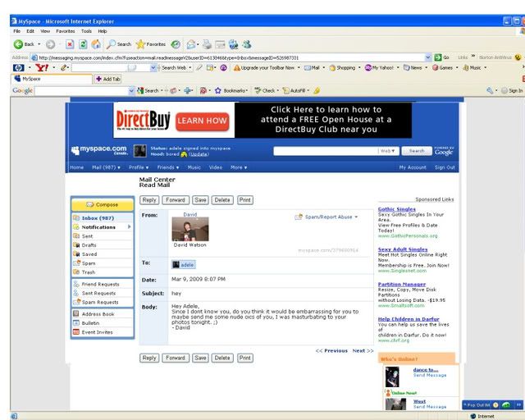525x420 pixels.
Task: Click the LEARN HOW DirectBuy banner button
Action: tap(203, 121)
